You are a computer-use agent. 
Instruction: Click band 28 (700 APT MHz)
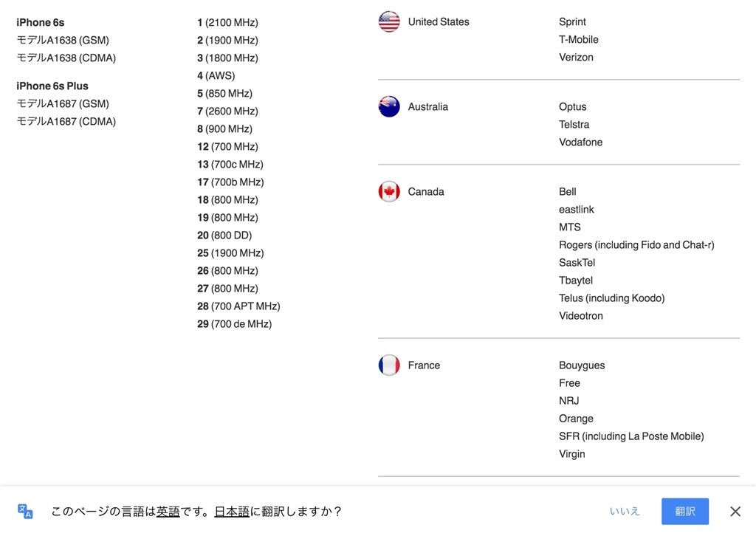(238, 306)
